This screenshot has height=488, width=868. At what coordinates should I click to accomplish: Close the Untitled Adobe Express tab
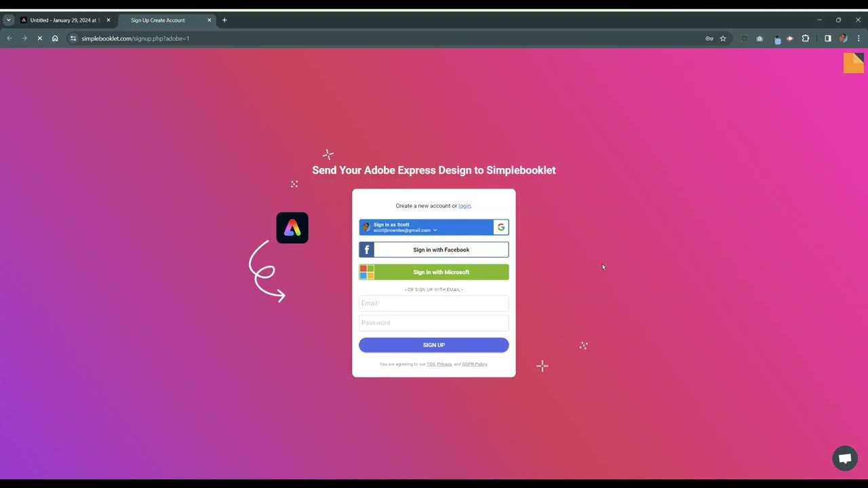coord(108,20)
